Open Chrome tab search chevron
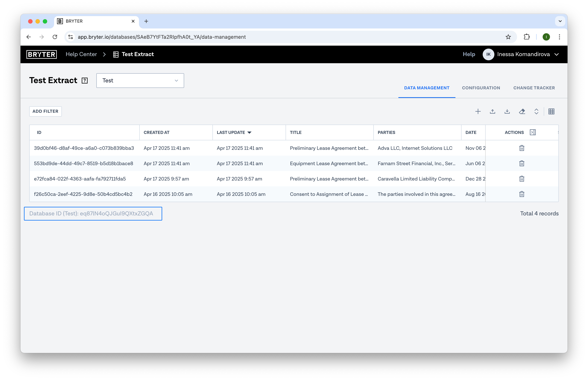 point(560,21)
